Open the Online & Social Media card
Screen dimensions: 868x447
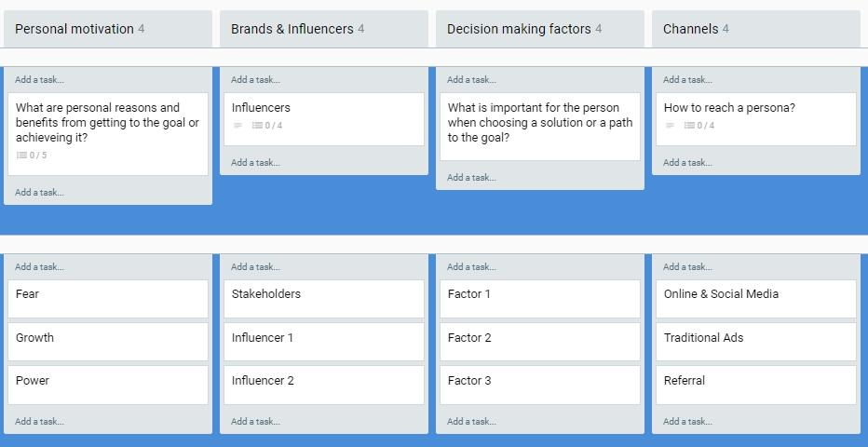[x=756, y=299]
